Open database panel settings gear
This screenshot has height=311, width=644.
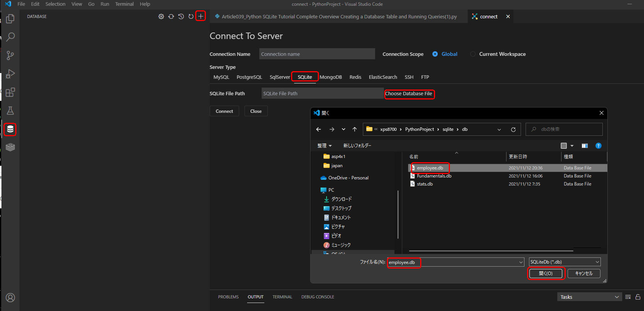161,16
